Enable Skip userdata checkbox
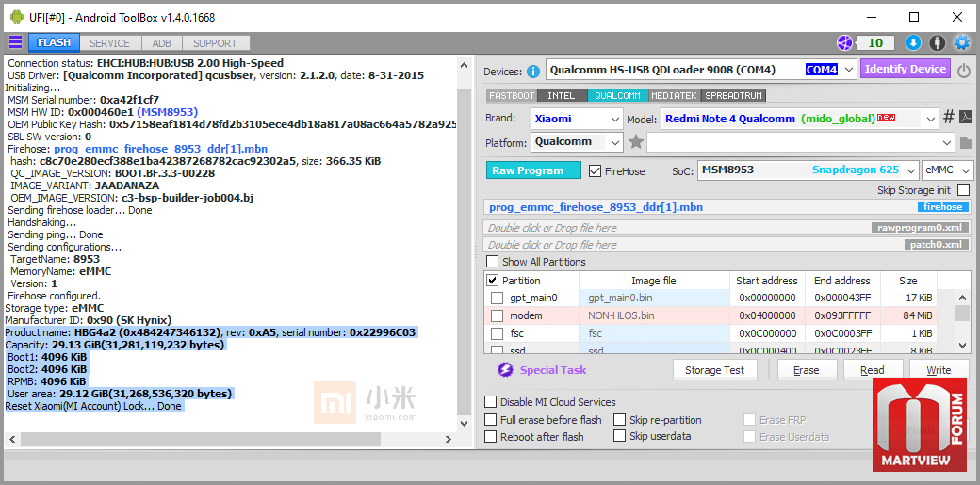This screenshot has width=980, height=485. [619, 436]
